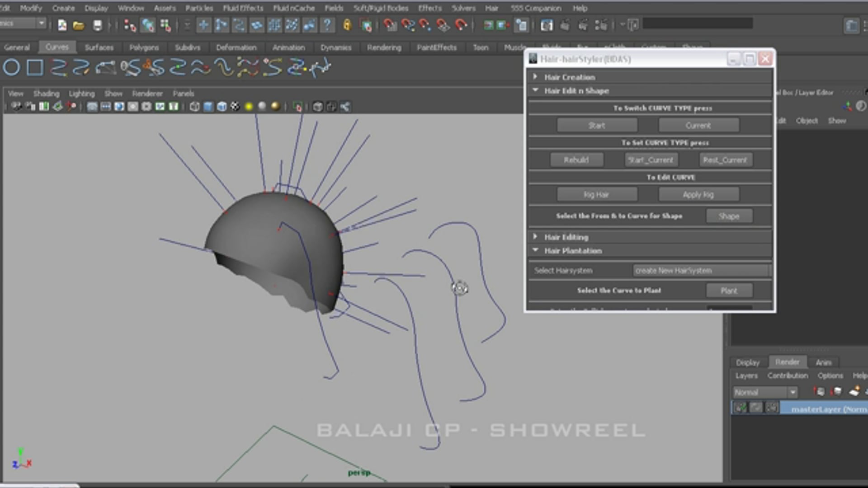Click the Save Scene icon

97,25
